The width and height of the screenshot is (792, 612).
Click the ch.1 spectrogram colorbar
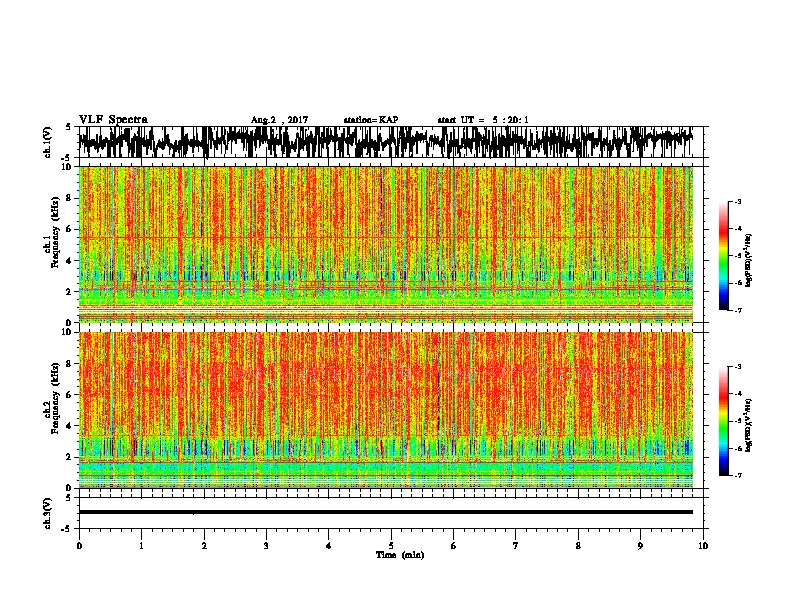pyautogui.click(x=723, y=256)
